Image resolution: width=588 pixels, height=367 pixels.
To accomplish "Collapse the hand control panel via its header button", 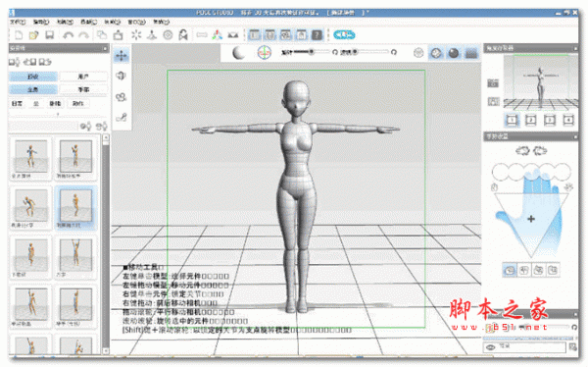I will click(575, 137).
